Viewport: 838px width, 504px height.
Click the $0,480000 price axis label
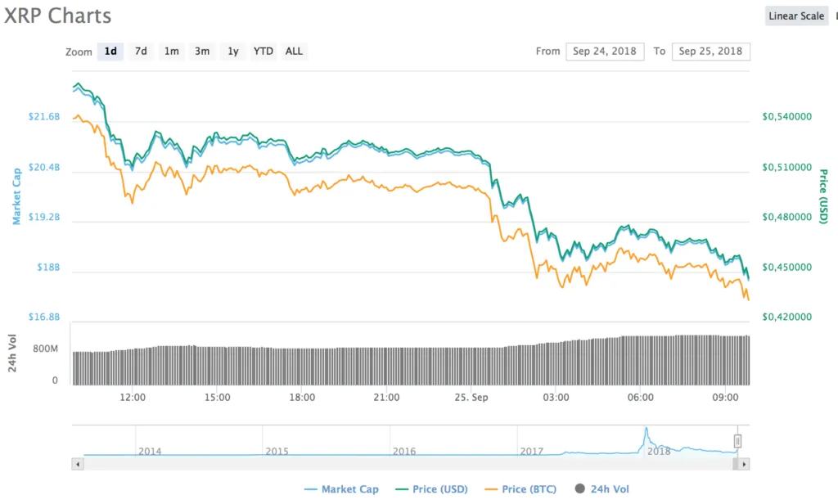(786, 217)
